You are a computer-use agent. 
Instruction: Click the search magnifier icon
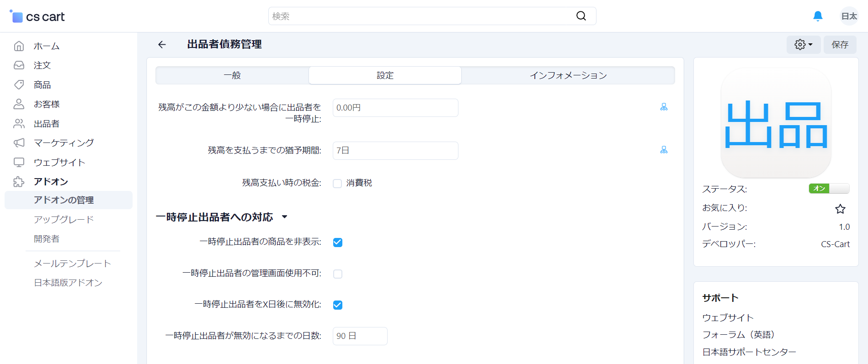tap(581, 16)
